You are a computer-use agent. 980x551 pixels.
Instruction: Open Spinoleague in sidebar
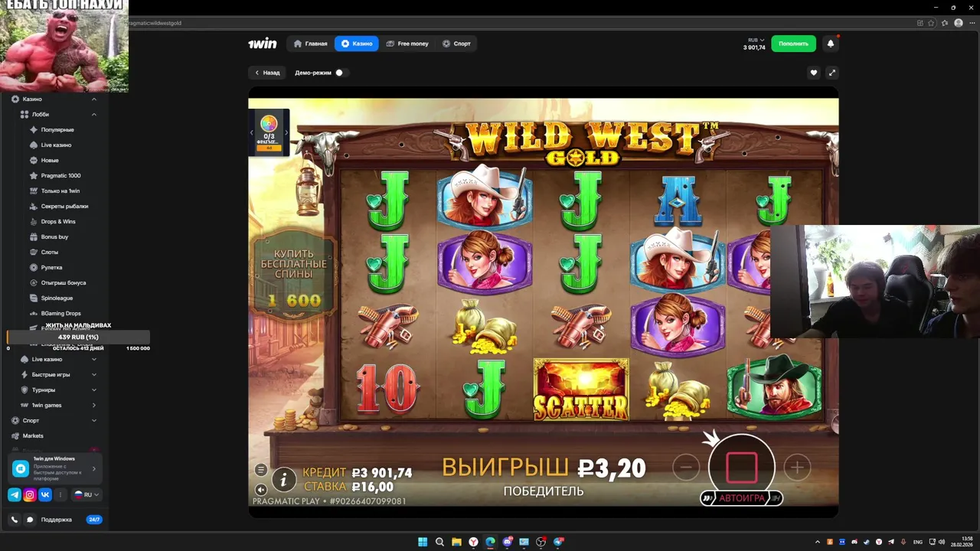tap(57, 298)
